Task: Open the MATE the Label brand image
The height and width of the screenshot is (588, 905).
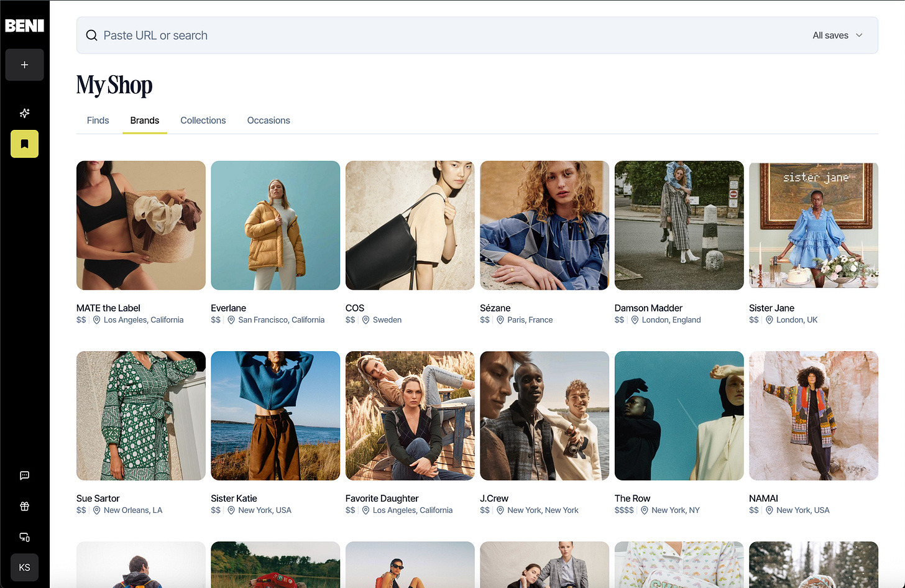Action: point(141,226)
